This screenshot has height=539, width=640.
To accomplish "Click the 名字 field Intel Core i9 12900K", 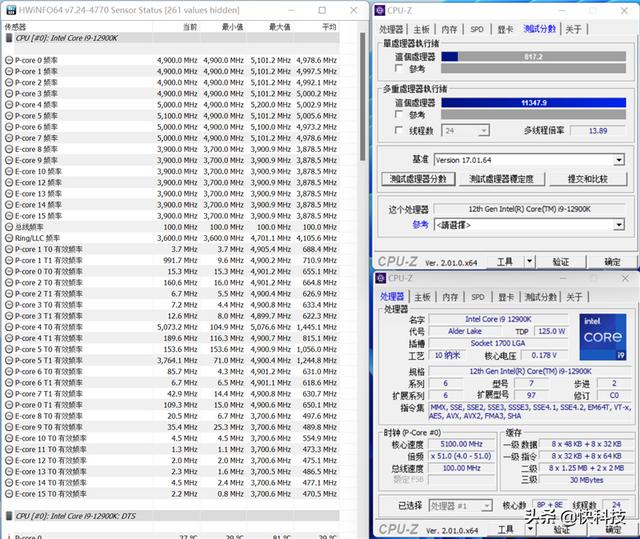I will click(498, 319).
